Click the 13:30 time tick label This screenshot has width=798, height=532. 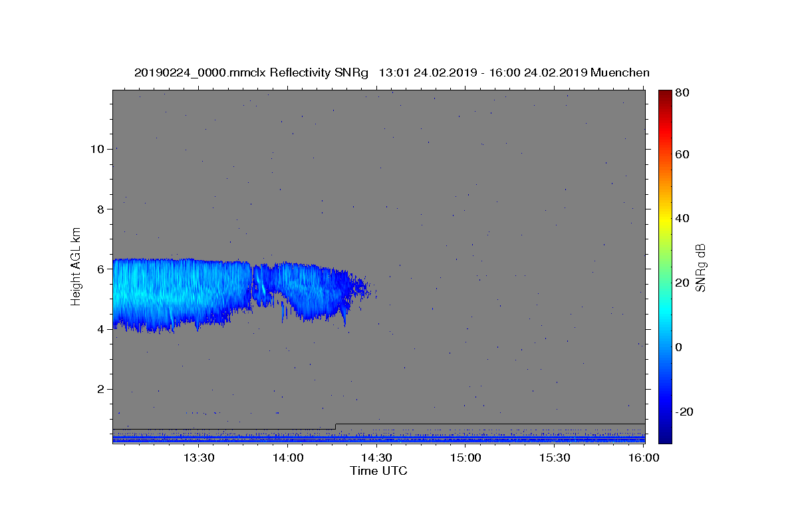click(x=199, y=458)
